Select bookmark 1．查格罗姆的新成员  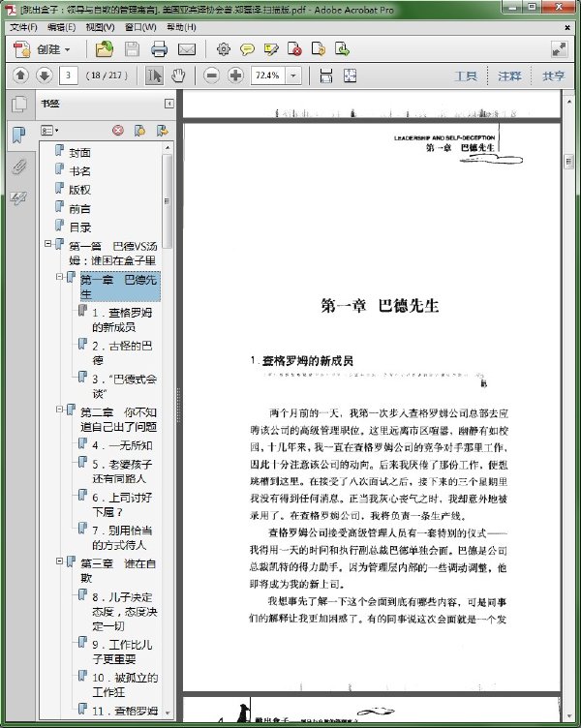pyautogui.click(x=122, y=319)
